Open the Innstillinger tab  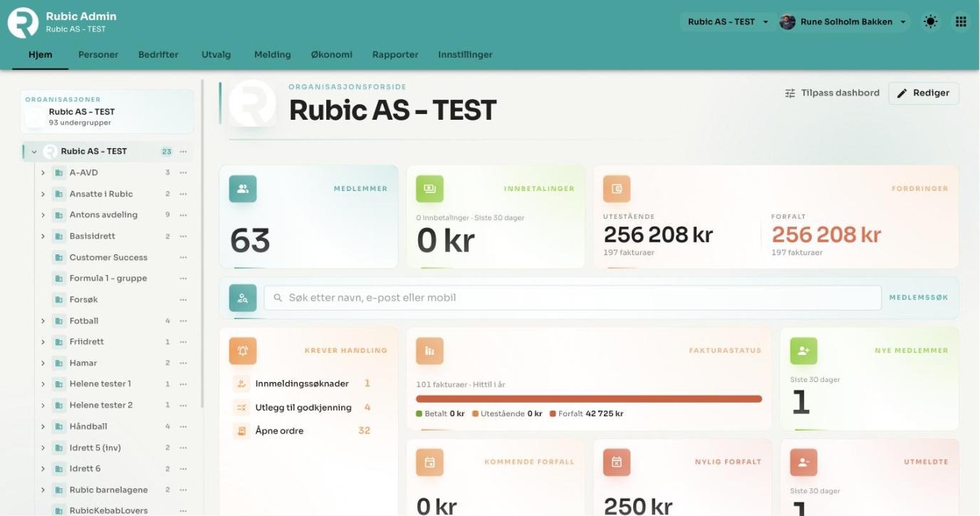(465, 55)
